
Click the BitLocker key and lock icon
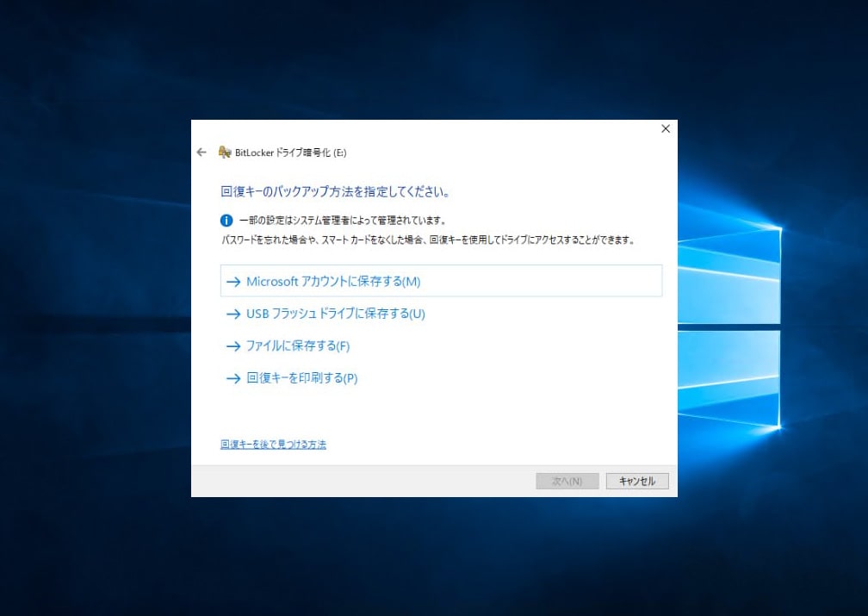coord(225,152)
